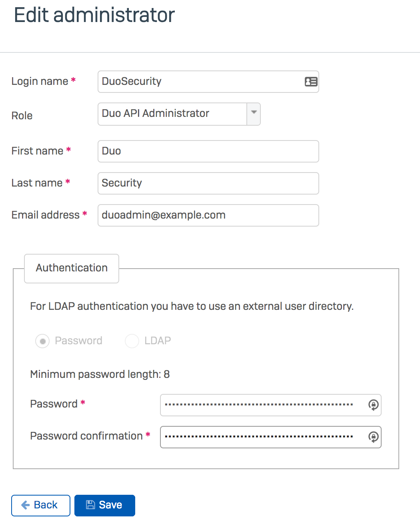Switch to the Authentication tab
The height and width of the screenshot is (526, 420).
71,268
